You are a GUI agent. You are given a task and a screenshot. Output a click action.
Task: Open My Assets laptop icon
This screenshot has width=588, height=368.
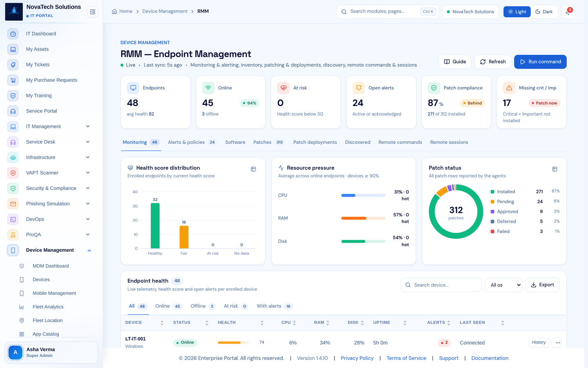coord(13,49)
